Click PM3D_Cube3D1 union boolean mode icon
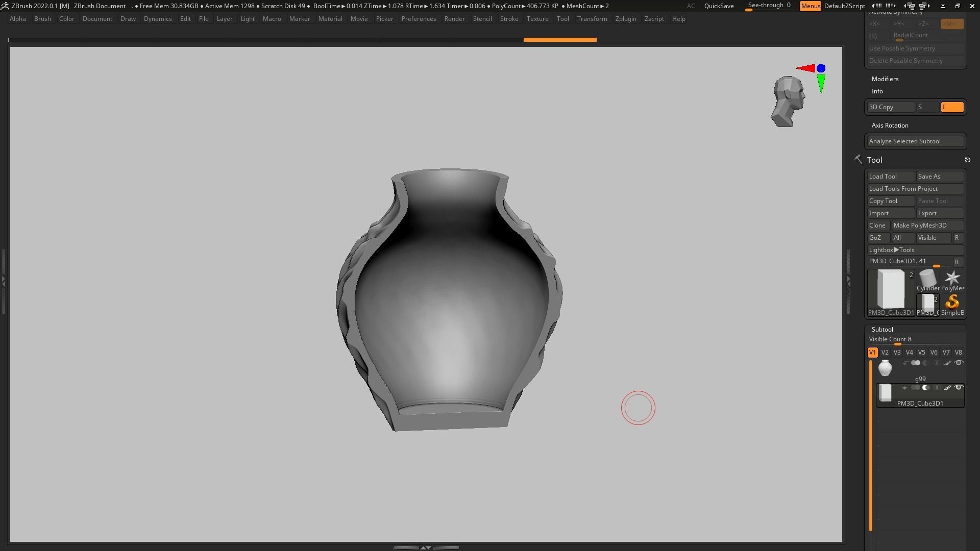The height and width of the screenshot is (551, 980). coord(916,388)
